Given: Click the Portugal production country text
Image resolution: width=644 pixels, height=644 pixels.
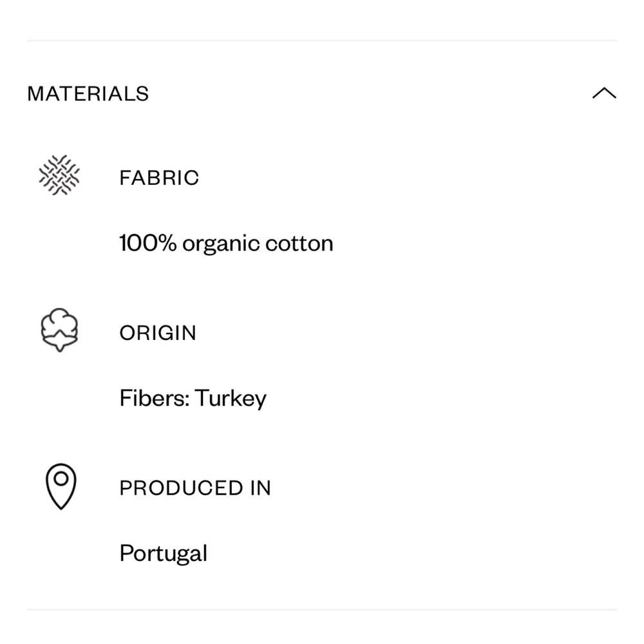Looking at the screenshot, I should (x=164, y=554).
